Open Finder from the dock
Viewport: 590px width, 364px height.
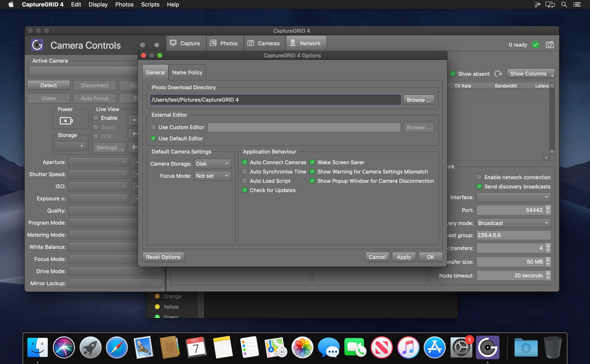pyautogui.click(x=38, y=347)
